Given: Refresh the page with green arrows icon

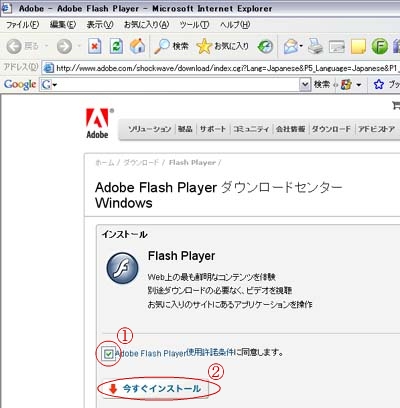Looking at the screenshot, I should (116, 46).
